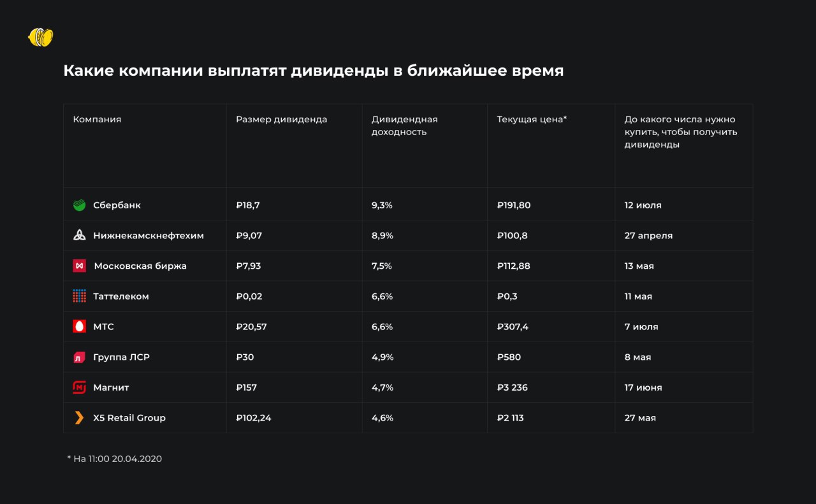
Task: Click the red MTS egg logo
Action: (79, 327)
